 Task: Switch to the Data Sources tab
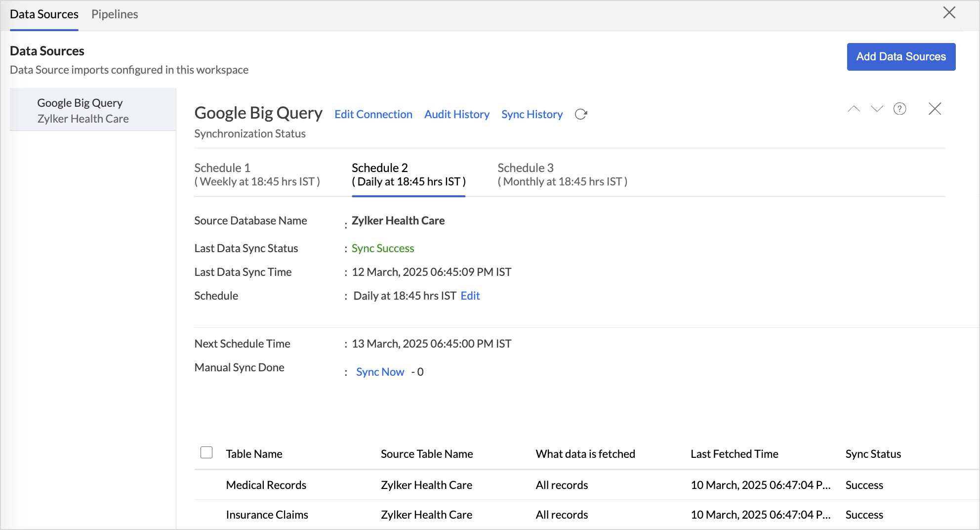44,14
